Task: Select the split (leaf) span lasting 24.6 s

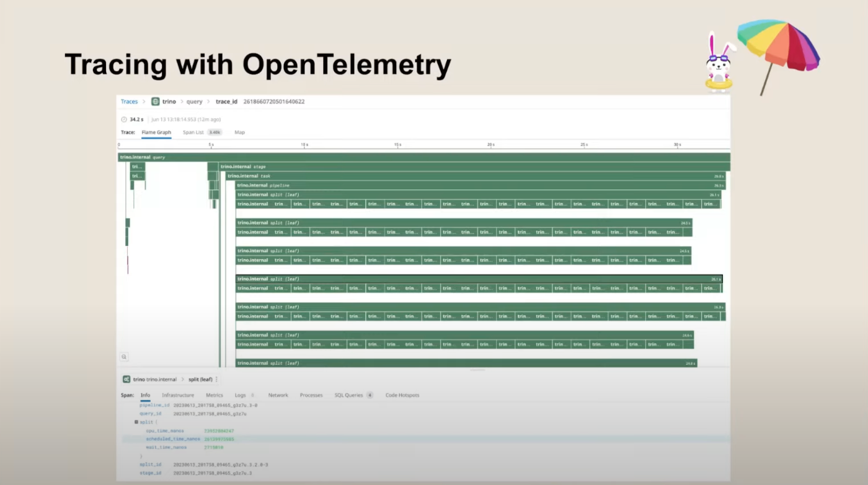Action: (464, 335)
